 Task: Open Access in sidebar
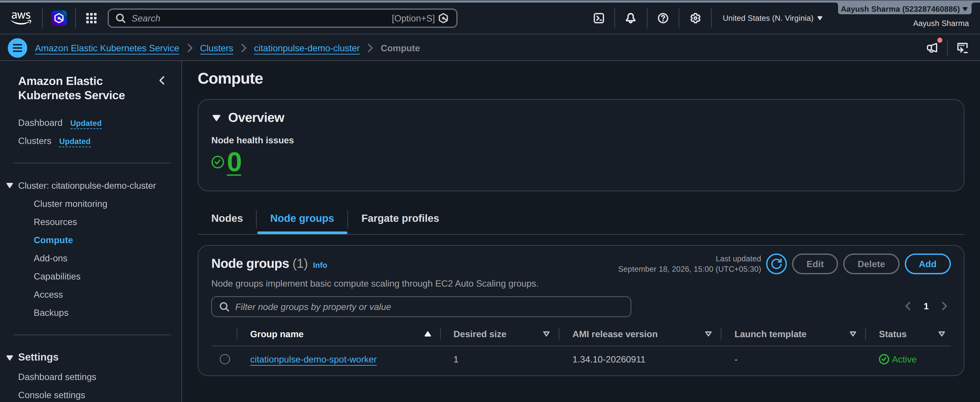[x=48, y=295]
